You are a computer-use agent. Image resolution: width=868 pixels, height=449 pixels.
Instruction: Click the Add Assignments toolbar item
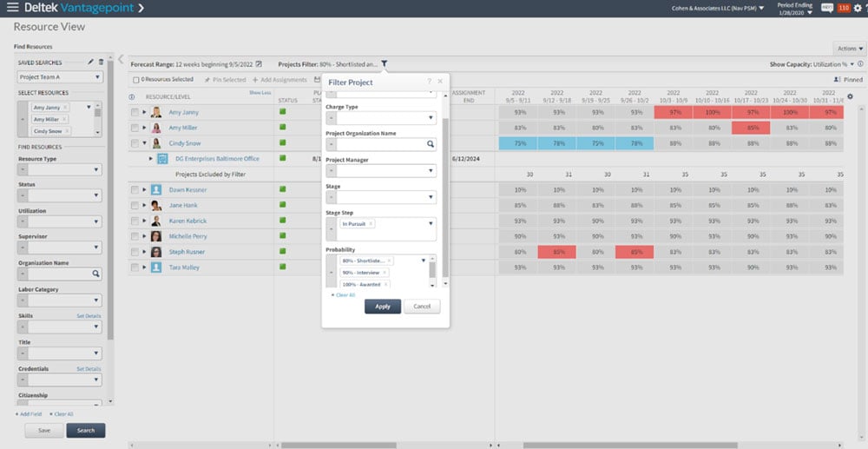coord(279,80)
